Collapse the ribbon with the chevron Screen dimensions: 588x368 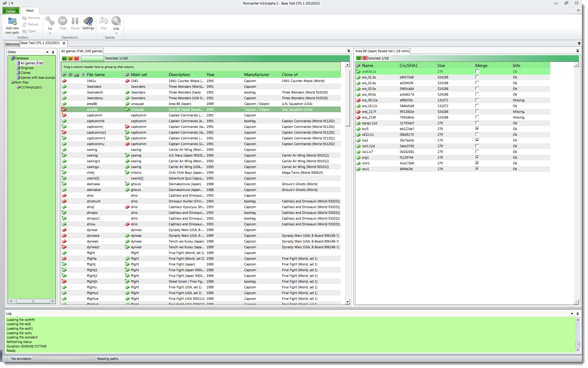click(578, 10)
